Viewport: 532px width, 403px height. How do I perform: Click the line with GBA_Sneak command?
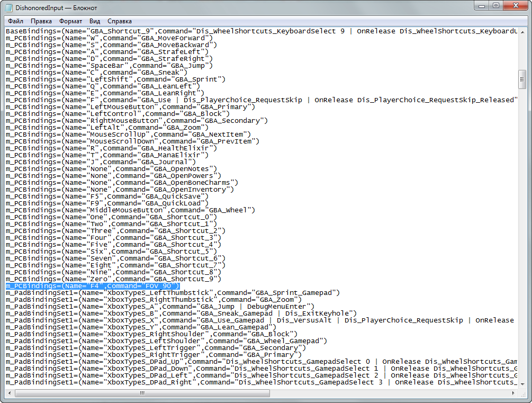(97, 73)
